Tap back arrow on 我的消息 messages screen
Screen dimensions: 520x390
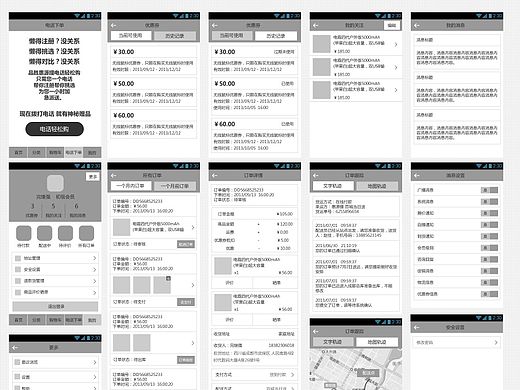(416, 25)
